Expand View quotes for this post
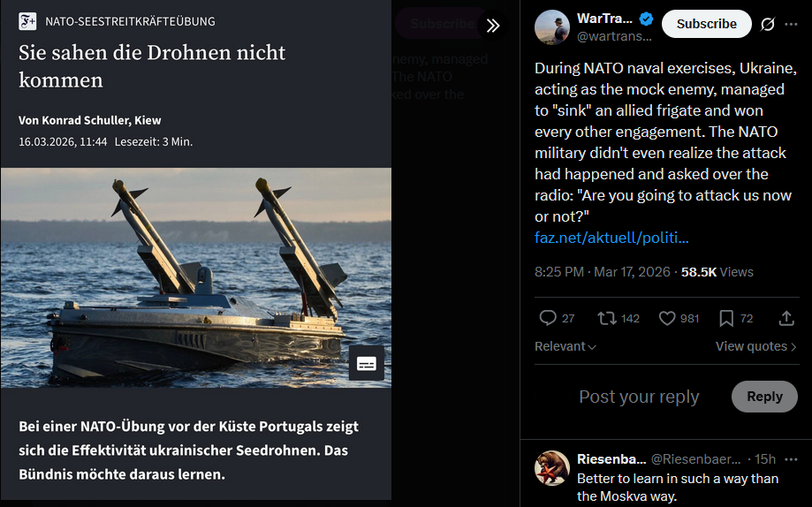This screenshot has width=812, height=507. pyautogui.click(x=755, y=346)
